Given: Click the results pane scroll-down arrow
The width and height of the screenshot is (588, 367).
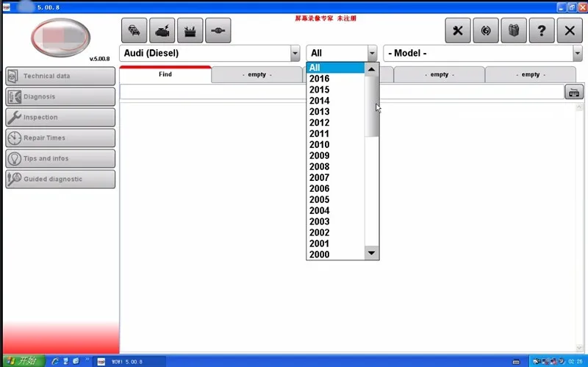Looking at the screenshot, I should [579, 348].
